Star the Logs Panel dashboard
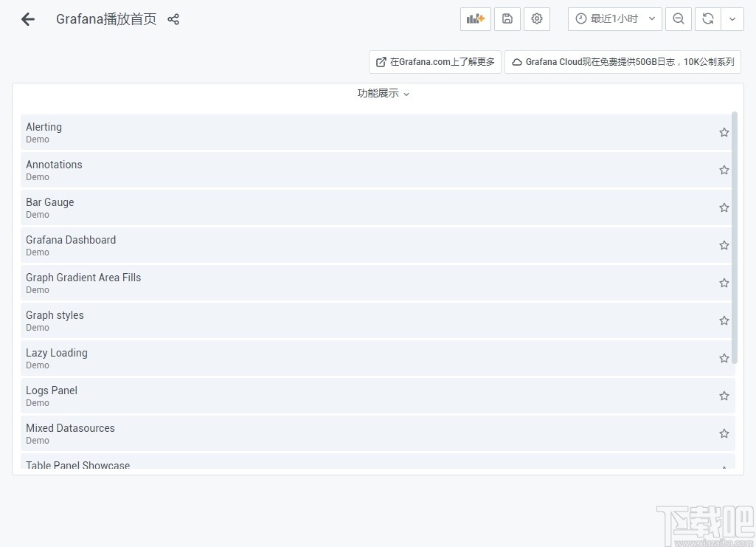The image size is (756, 547). (x=724, y=396)
